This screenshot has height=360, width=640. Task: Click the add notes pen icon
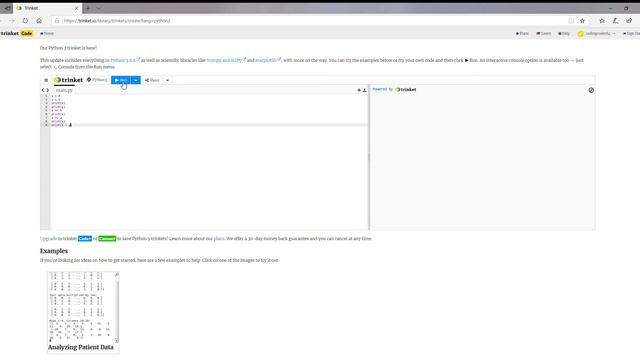click(x=616, y=20)
